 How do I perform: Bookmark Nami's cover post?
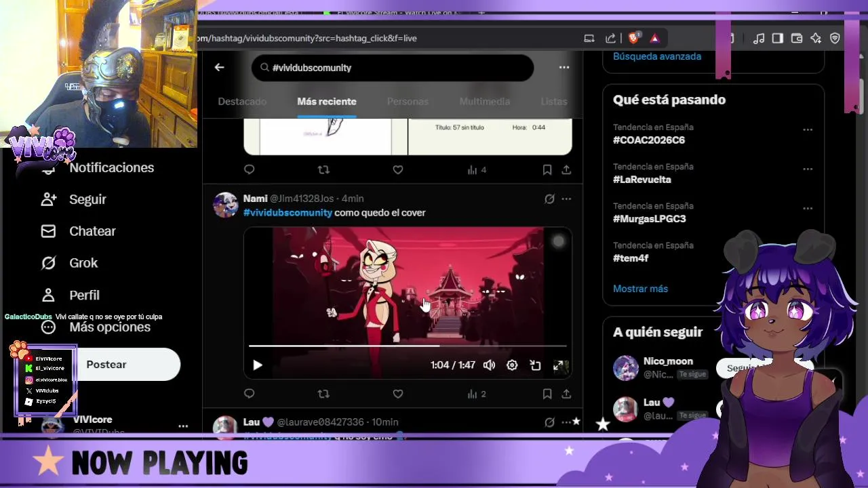click(547, 394)
